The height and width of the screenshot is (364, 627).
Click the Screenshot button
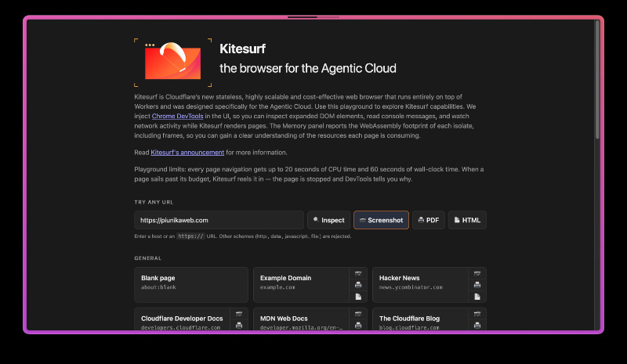tap(381, 220)
